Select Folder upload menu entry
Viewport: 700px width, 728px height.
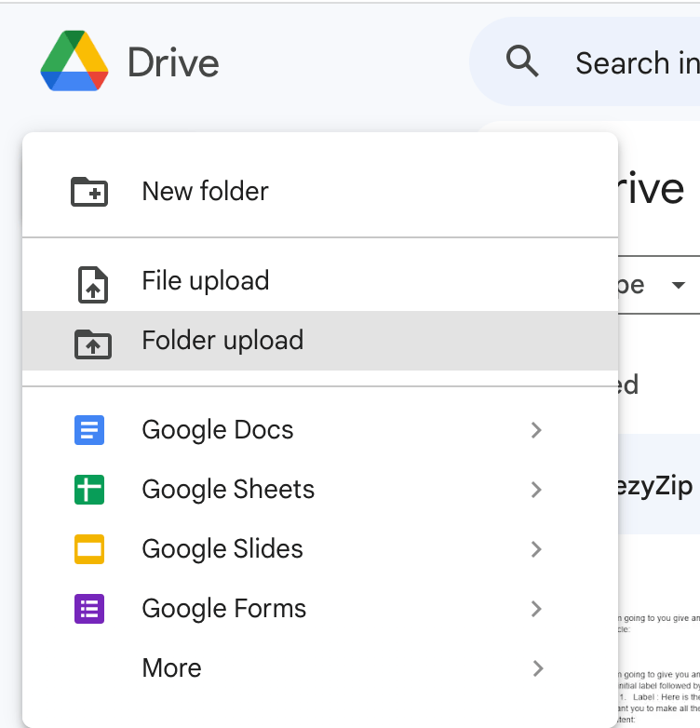click(x=320, y=341)
